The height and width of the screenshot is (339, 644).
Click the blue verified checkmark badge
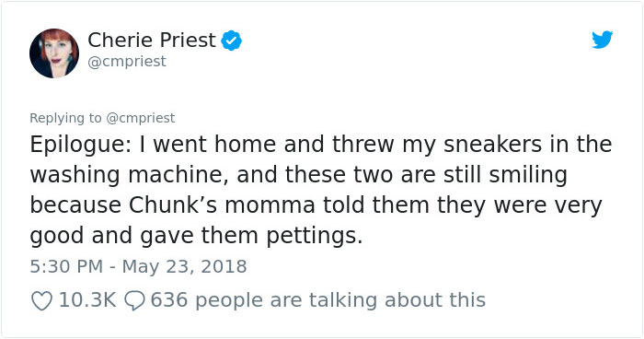(232, 41)
